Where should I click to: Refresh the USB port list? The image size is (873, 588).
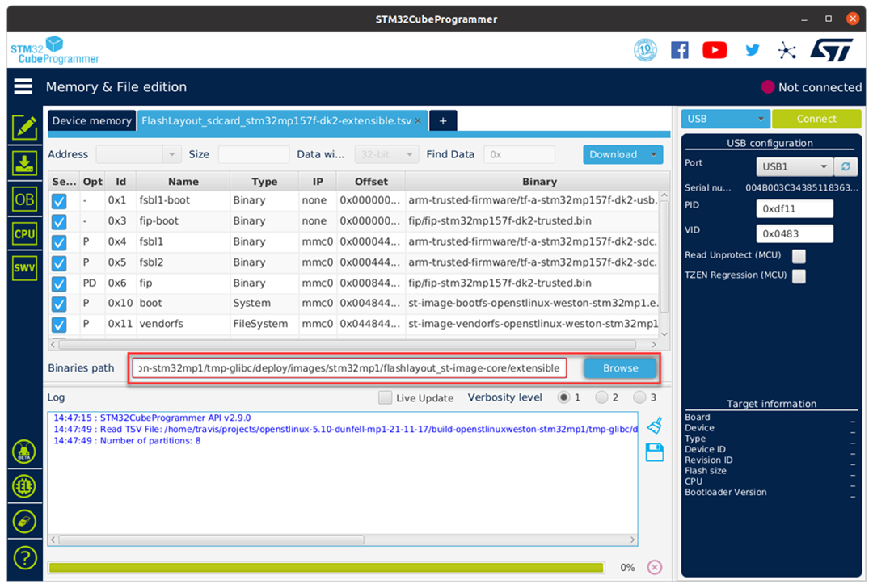(x=846, y=166)
